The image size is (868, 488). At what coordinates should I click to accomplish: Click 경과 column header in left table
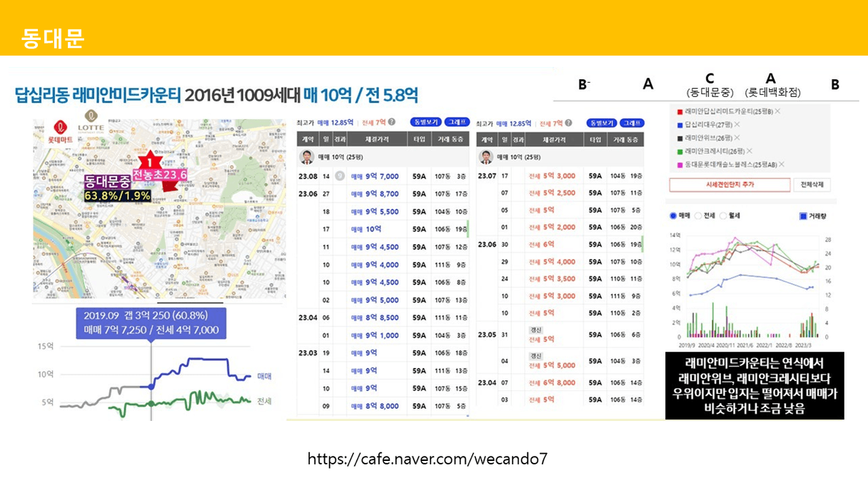coord(340,140)
